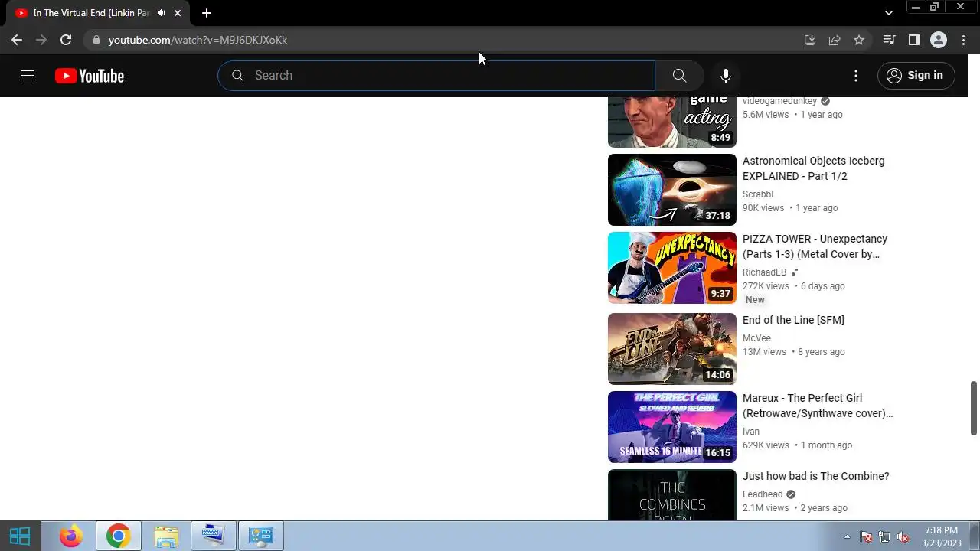Open a new browser tab
Viewport: 980px width, 551px height.
(207, 13)
